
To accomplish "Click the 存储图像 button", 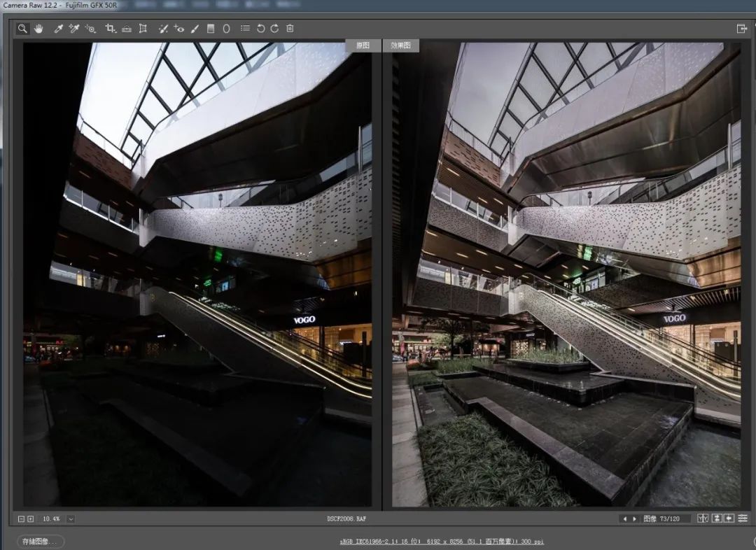I will coord(41,541).
